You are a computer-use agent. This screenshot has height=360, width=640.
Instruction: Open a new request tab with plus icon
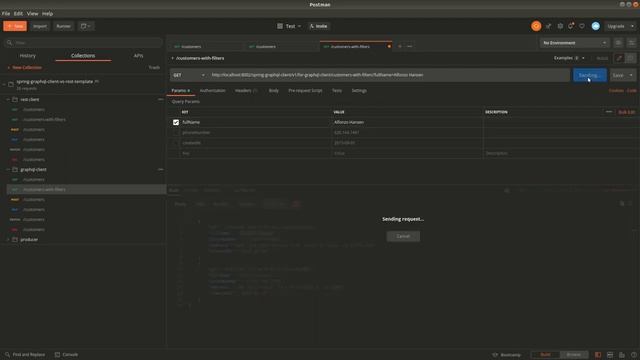click(x=400, y=47)
